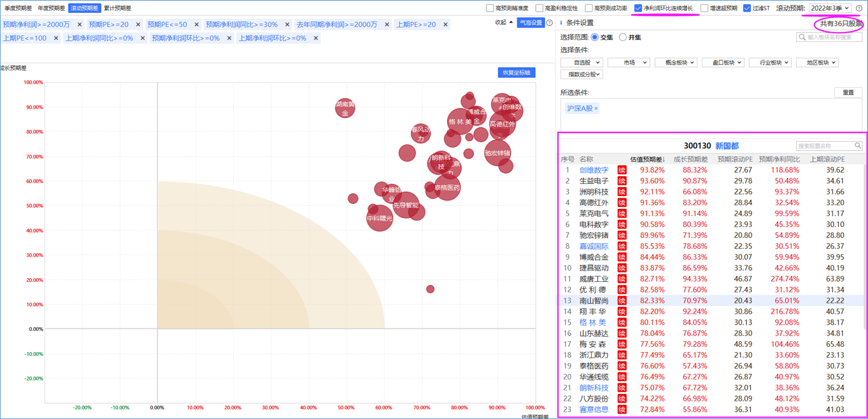Switch to the 年度预期差 tab

click(x=51, y=8)
